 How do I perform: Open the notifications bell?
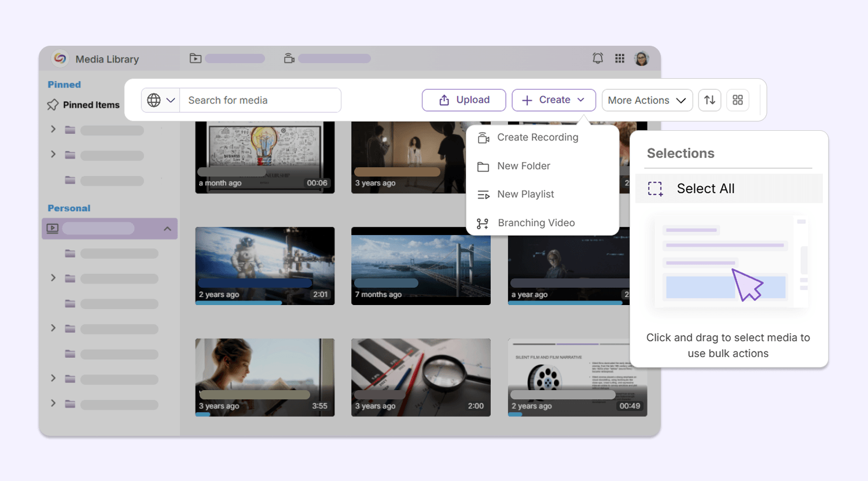pos(598,58)
